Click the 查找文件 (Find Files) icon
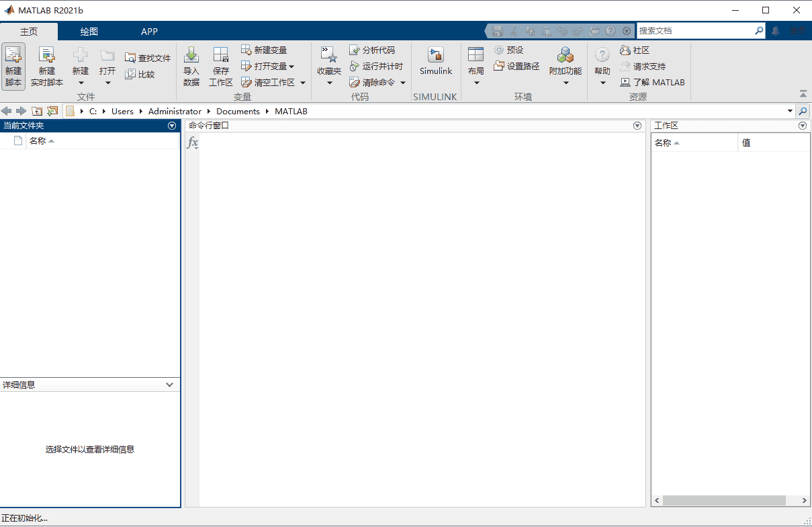Image resolution: width=812 pixels, height=527 pixels. point(146,57)
